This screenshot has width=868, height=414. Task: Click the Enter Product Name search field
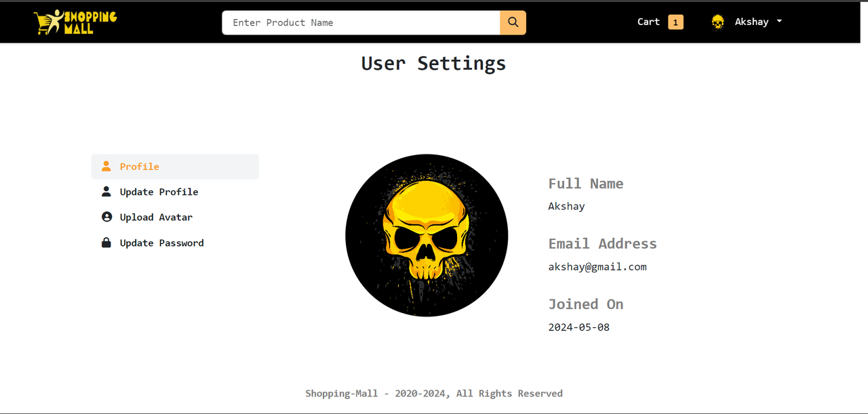pos(361,22)
